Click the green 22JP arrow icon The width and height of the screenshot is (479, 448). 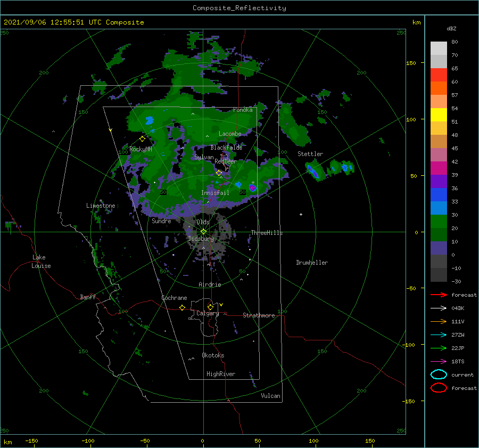(x=439, y=348)
